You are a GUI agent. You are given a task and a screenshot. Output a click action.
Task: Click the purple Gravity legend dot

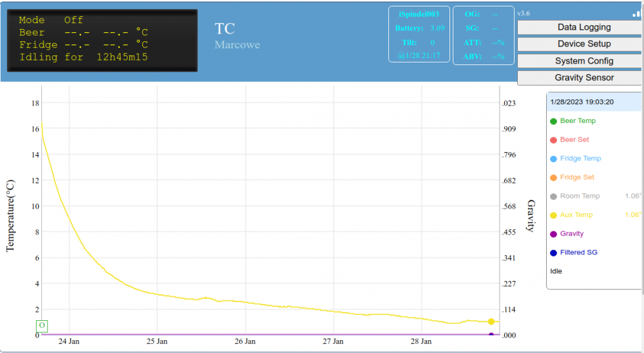click(553, 234)
